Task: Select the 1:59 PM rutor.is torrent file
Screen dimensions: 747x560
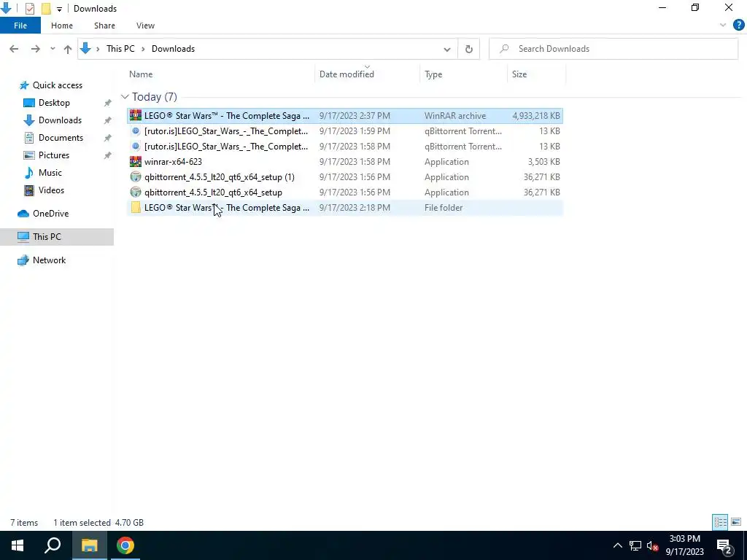Action: [x=344, y=131]
